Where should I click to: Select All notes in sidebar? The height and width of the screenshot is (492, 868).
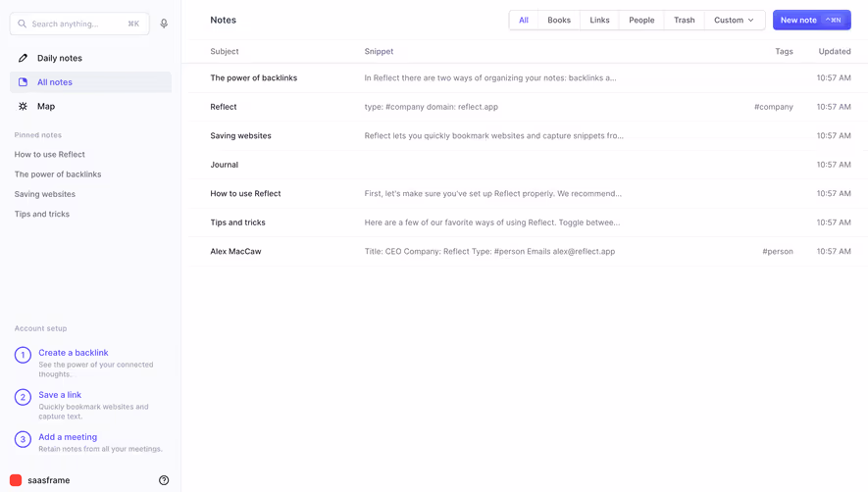(x=91, y=82)
